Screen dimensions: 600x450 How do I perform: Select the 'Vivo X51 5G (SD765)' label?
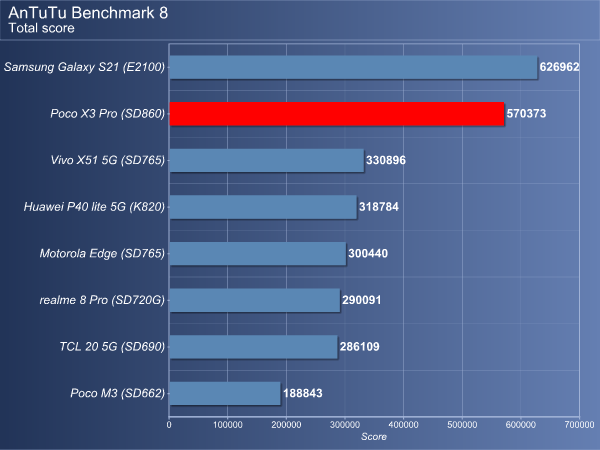(108, 160)
